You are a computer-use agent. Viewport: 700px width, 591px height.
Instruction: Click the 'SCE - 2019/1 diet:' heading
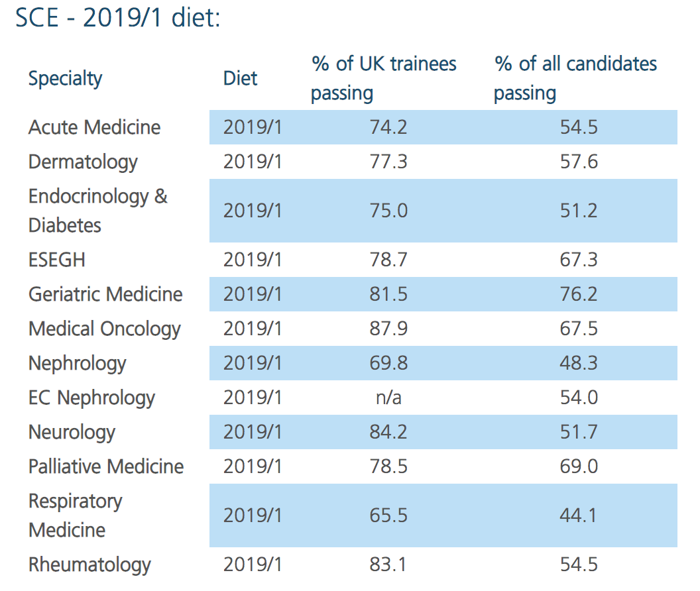coord(118,18)
